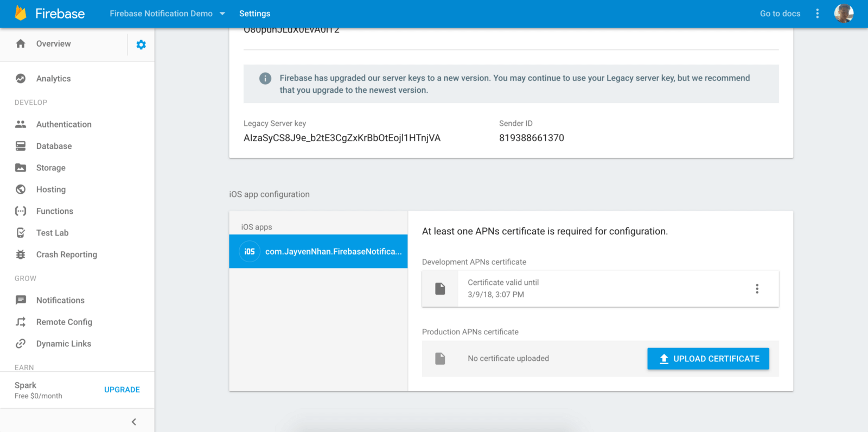The height and width of the screenshot is (432, 868).
Task: Click the Analytics chart icon
Action: 21,78
